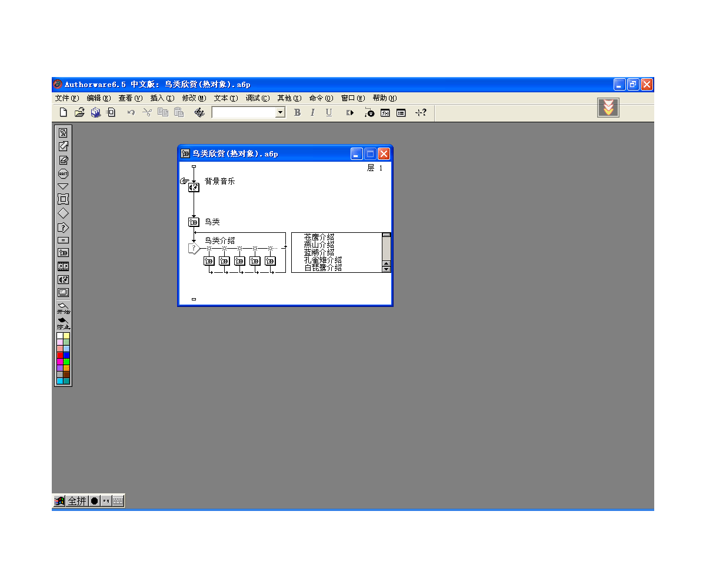Viewport: 706px width, 588px height.
Task: Select the 鸟类介绍 interaction icon on the flowline
Action: pos(194,249)
